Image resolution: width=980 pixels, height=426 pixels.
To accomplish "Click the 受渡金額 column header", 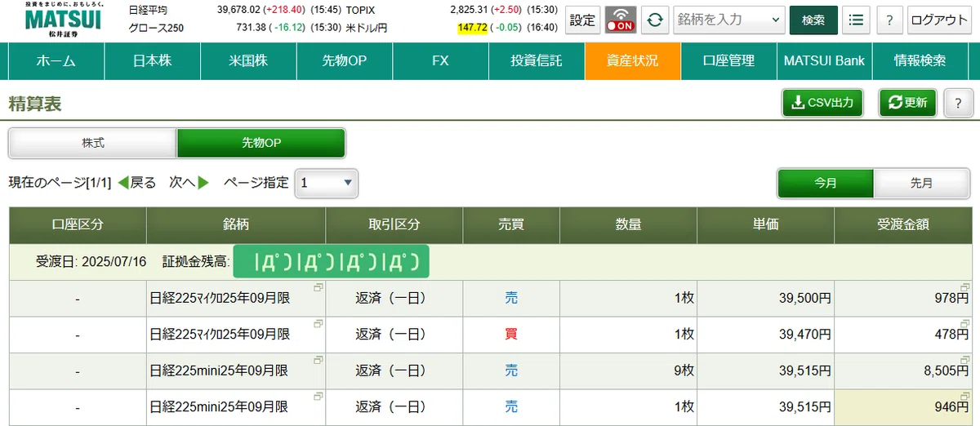I will pyautogui.click(x=902, y=224).
